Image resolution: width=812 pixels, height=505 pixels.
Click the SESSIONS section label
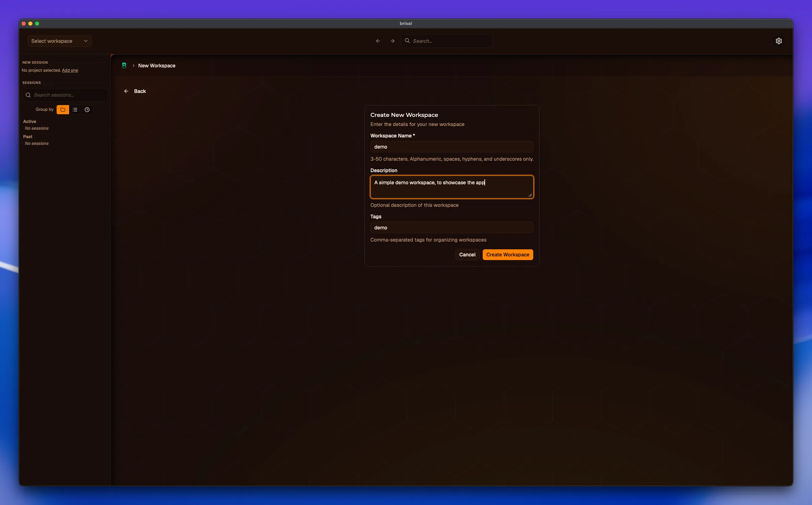pyautogui.click(x=31, y=83)
